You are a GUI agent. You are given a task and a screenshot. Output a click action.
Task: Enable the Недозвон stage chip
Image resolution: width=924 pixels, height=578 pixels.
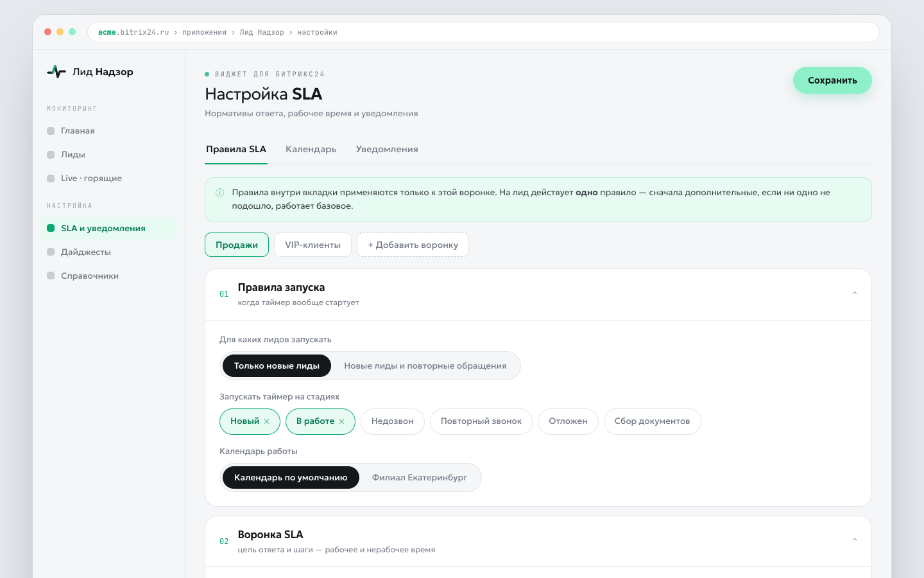click(x=393, y=421)
